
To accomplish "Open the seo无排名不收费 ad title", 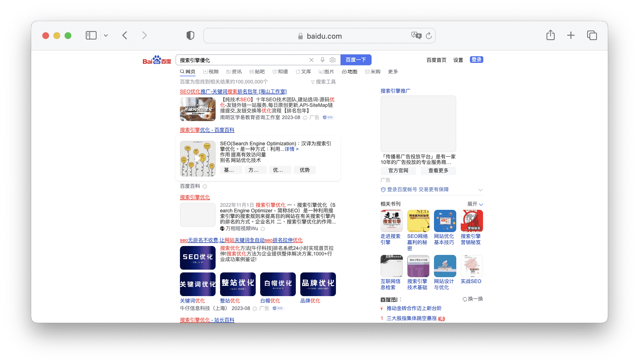I will click(241, 240).
